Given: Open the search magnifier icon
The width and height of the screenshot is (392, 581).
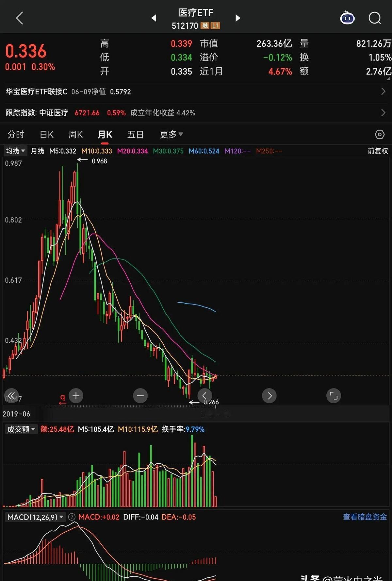Looking at the screenshot, I should point(375,18).
